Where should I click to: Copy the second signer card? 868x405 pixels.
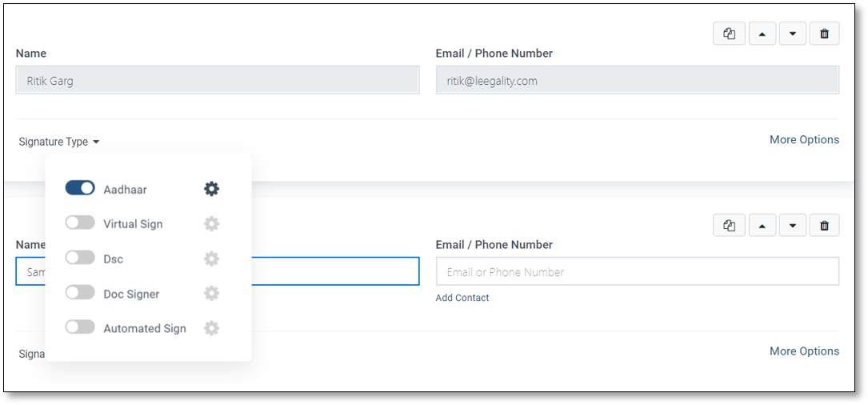[729, 226]
